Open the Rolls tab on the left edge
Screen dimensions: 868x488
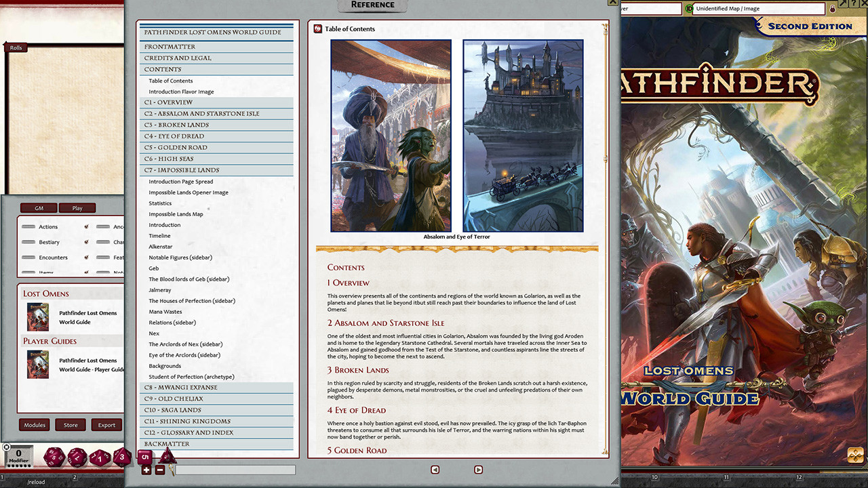pyautogui.click(x=15, y=47)
